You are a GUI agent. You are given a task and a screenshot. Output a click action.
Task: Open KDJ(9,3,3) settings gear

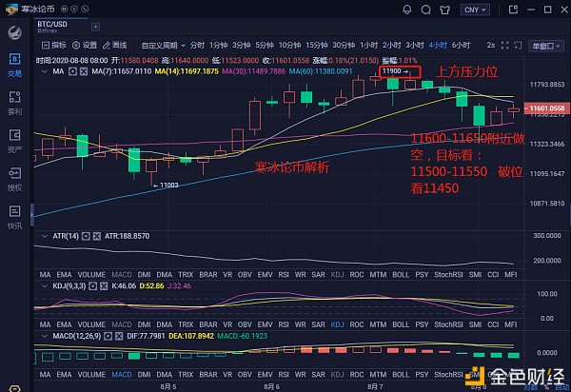click(x=93, y=286)
